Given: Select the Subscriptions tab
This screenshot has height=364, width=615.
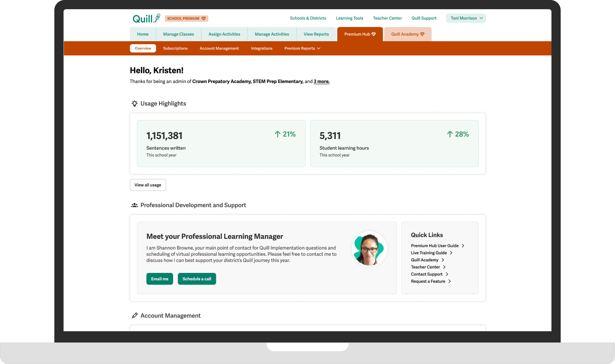Looking at the screenshot, I should coord(175,48).
